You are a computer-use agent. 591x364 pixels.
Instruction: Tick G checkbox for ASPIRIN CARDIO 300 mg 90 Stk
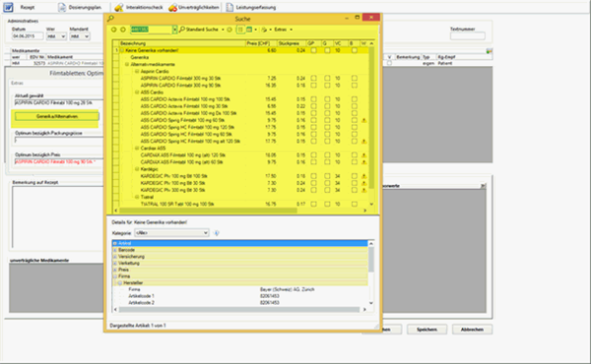(327, 86)
